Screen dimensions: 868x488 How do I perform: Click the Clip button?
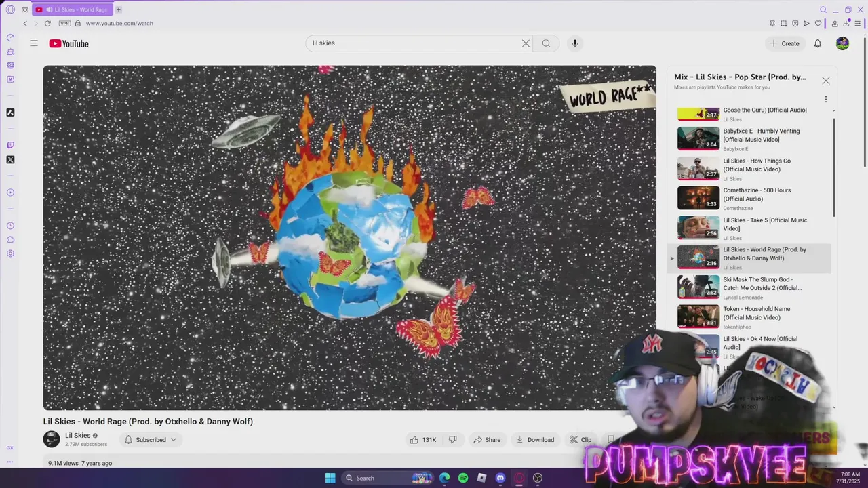580,440
